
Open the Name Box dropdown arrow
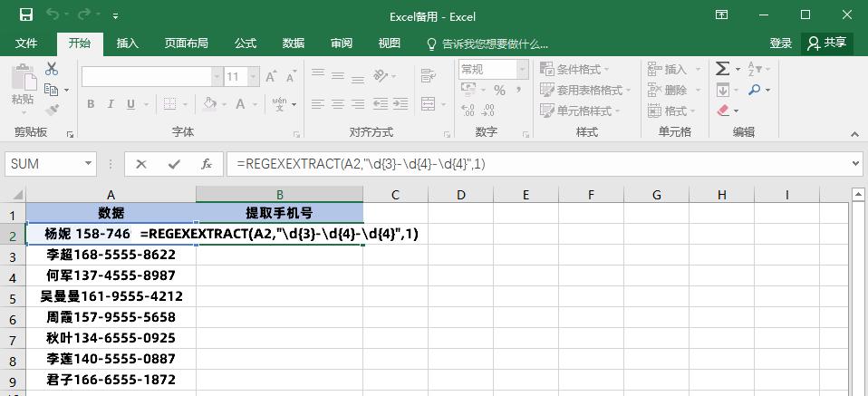88,164
